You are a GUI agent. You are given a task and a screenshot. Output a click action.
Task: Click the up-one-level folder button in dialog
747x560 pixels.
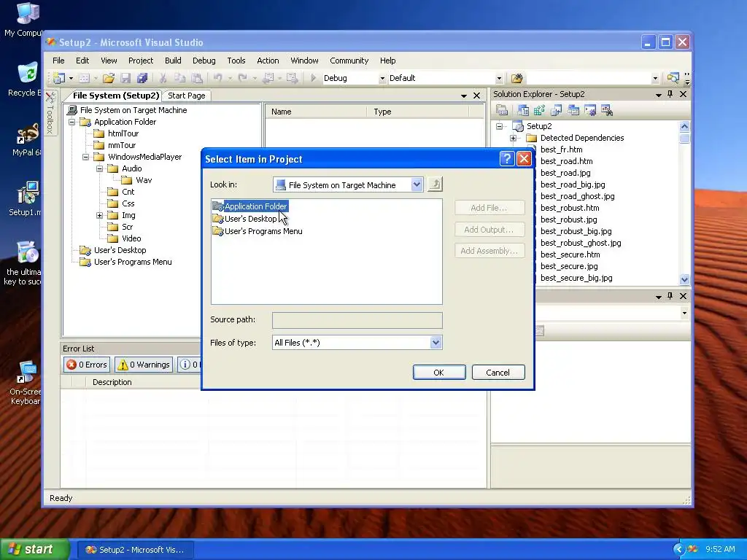[x=435, y=184]
